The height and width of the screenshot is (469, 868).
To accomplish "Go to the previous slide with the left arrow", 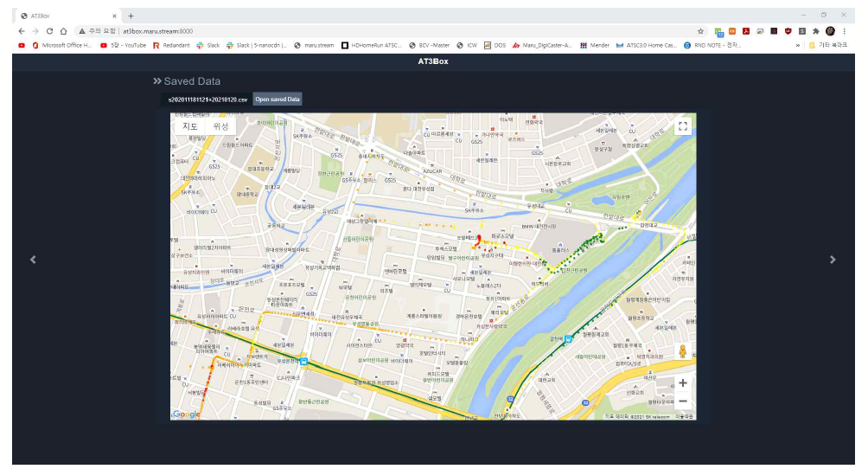I will [33, 260].
